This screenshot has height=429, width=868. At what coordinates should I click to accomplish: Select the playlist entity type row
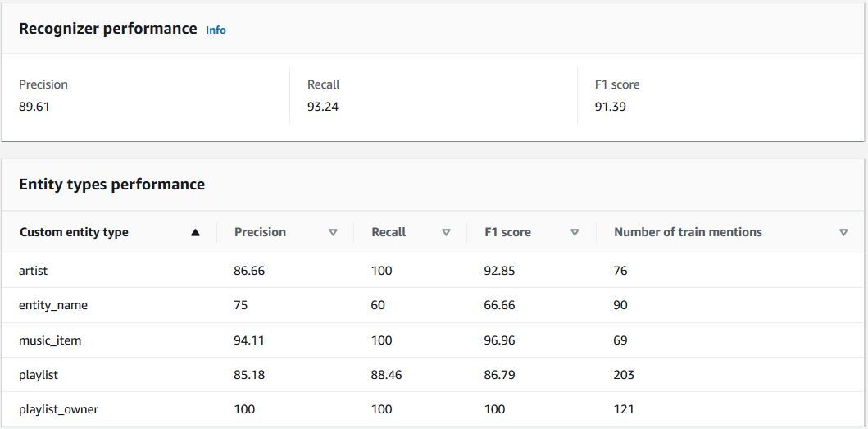tap(434, 375)
